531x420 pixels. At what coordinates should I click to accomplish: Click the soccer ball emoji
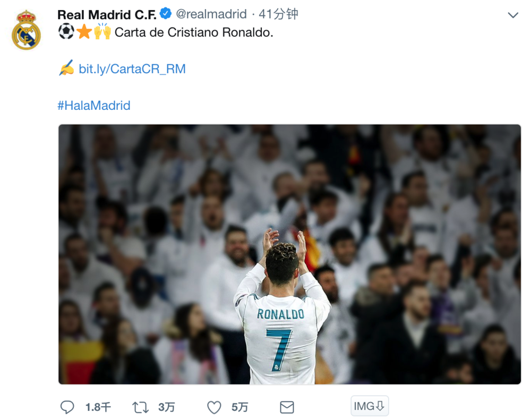(66, 32)
